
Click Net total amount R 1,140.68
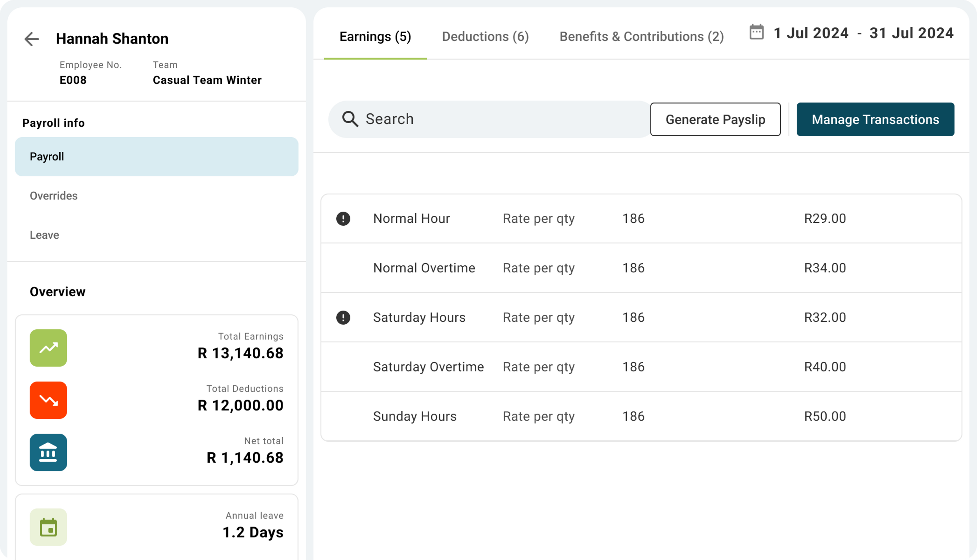click(x=245, y=458)
